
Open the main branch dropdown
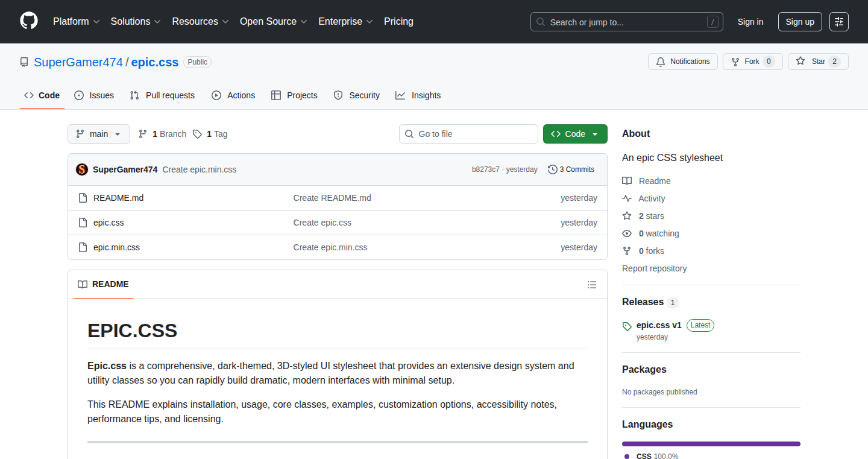tap(99, 134)
